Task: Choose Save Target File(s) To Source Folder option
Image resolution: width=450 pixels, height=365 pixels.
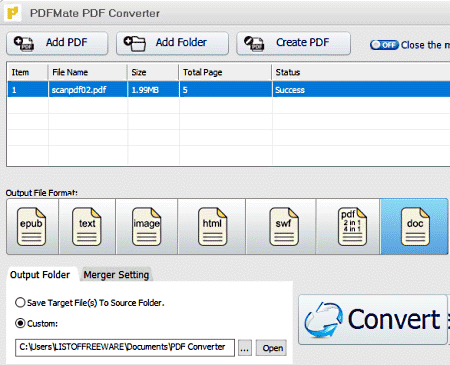Action: tap(20, 303)
